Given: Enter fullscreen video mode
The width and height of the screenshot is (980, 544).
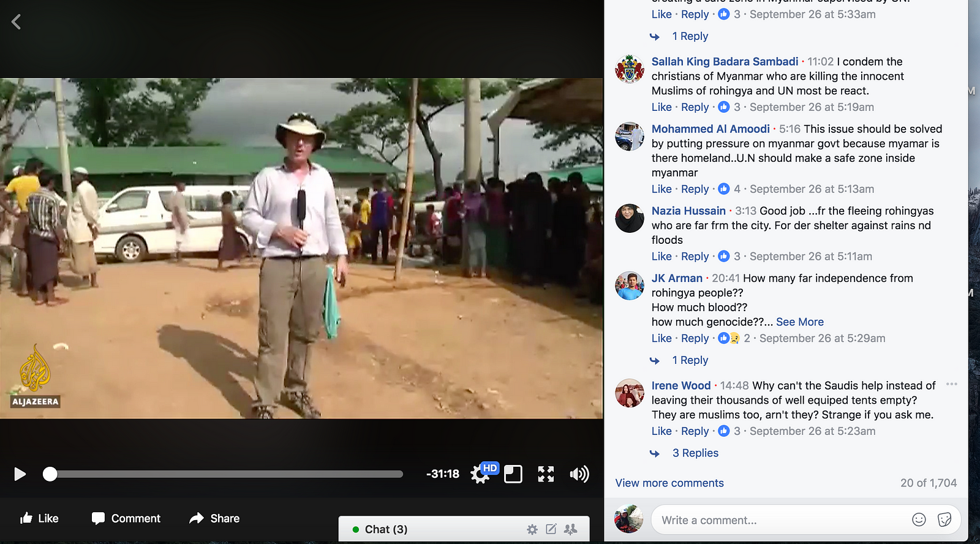Looking at the screenshot, I should tap(546, 474).
